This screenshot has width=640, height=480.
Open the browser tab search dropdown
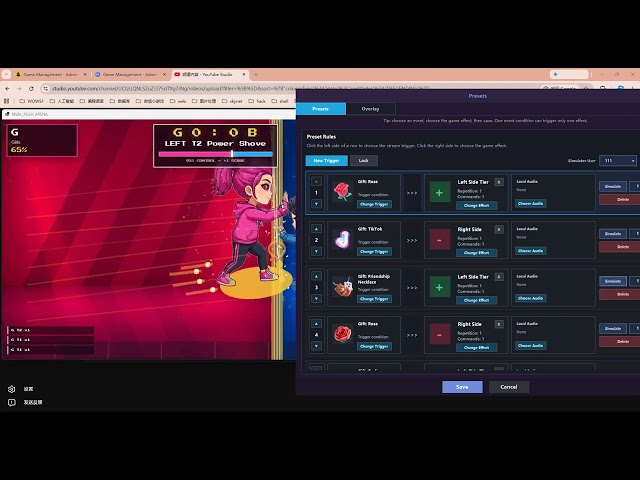click(x=6, y=74)
